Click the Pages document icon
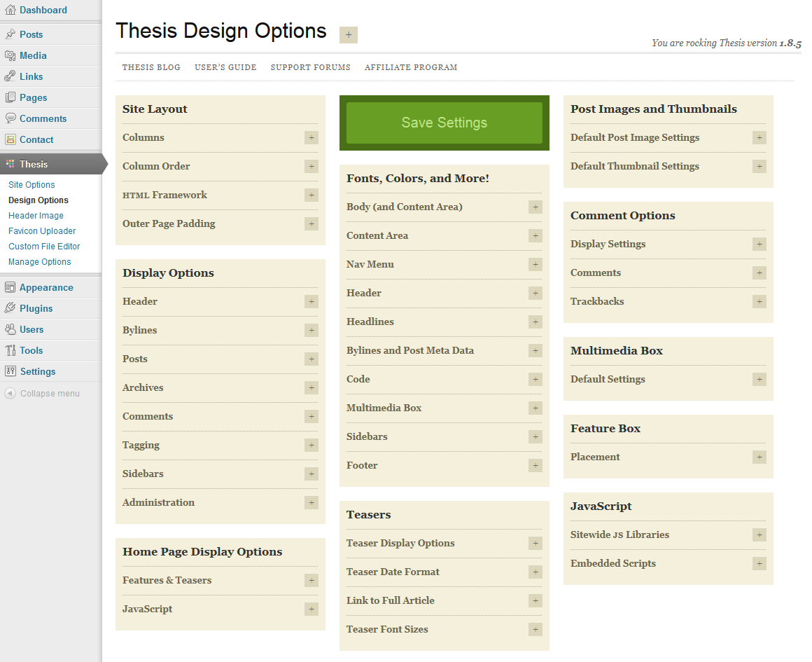Image resolution: width=812 pixels, height=662 pixels. pos(10,97)
